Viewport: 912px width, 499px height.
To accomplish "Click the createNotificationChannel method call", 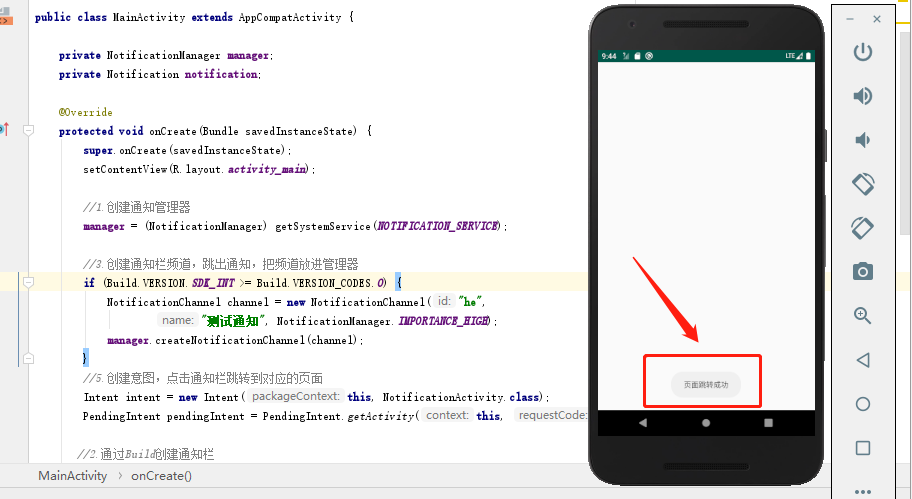I will click(230, 340).
